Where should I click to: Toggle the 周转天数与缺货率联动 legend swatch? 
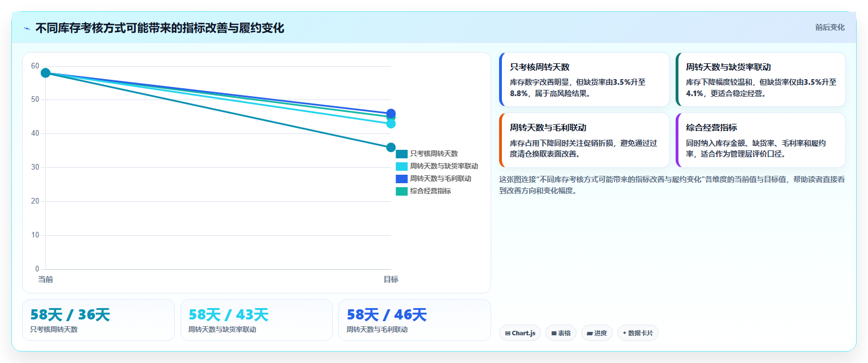401,166
